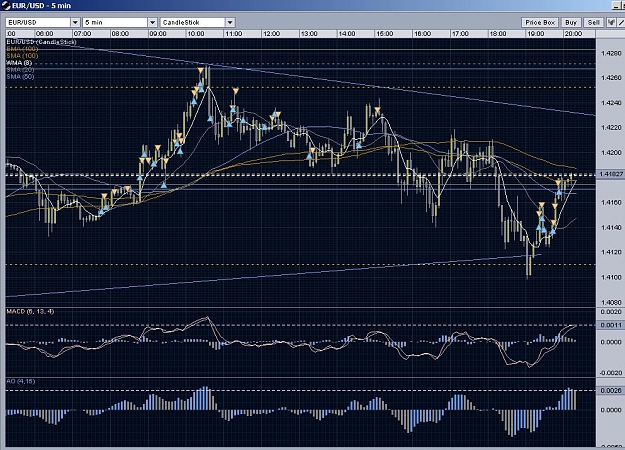This screenshot has width=625, height=450.
Task: Click the 1.4280 price axis label
Action: [x=611, y=53]
